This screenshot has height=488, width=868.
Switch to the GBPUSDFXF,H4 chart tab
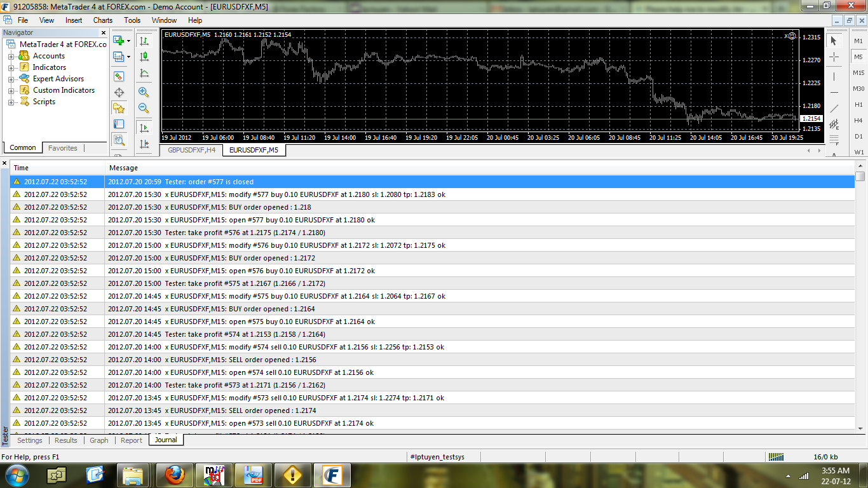(191, 150)
